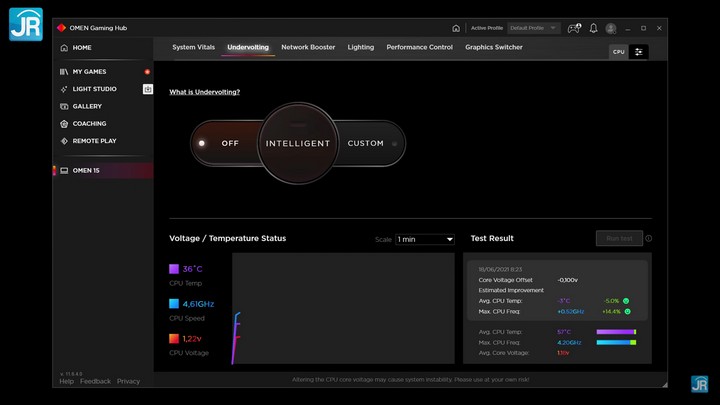720x405 pixels.
Task: Set undervolting mode to OFF
Action: [230, 143]
